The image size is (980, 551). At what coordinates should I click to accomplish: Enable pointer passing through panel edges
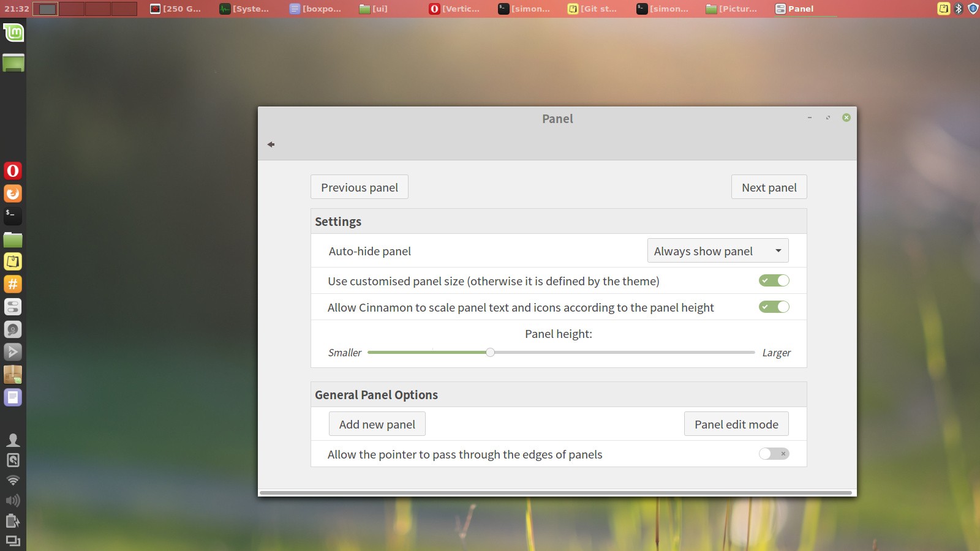774,454
